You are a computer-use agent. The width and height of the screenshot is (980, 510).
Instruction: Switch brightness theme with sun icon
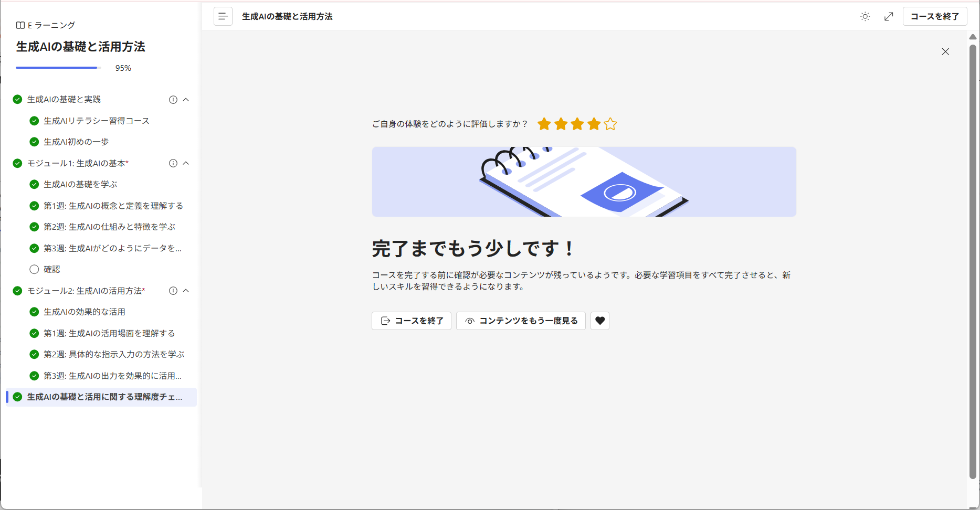pos(865,16)
